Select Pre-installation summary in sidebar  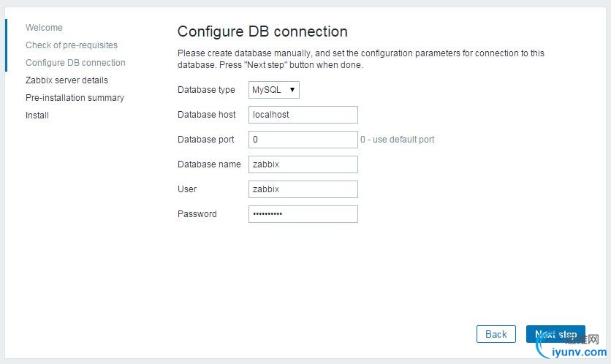[75, 98]
